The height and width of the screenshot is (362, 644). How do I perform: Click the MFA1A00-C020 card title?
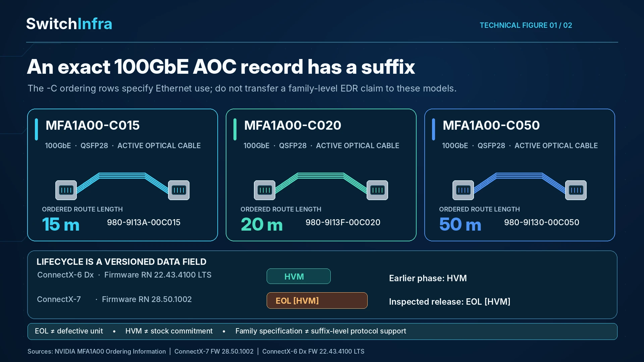coord(292,125)
